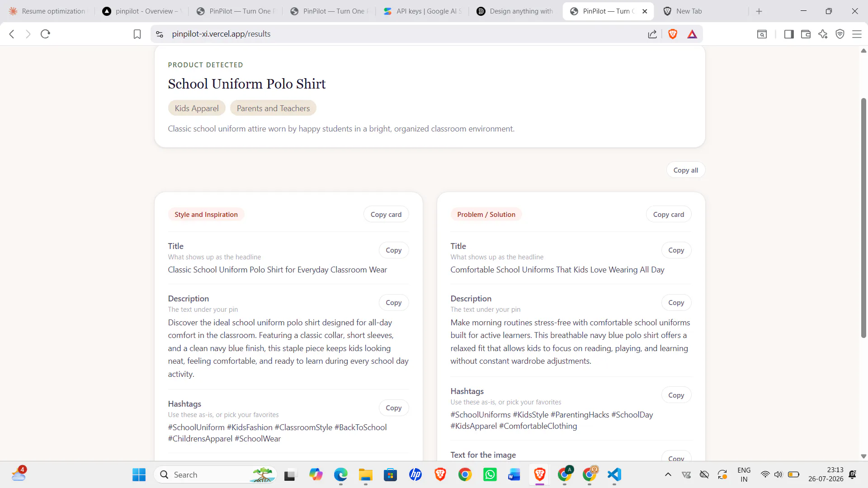
Task: Open the ENG IN language switcher
Action: pyautogui.click(x=744, y=474)
